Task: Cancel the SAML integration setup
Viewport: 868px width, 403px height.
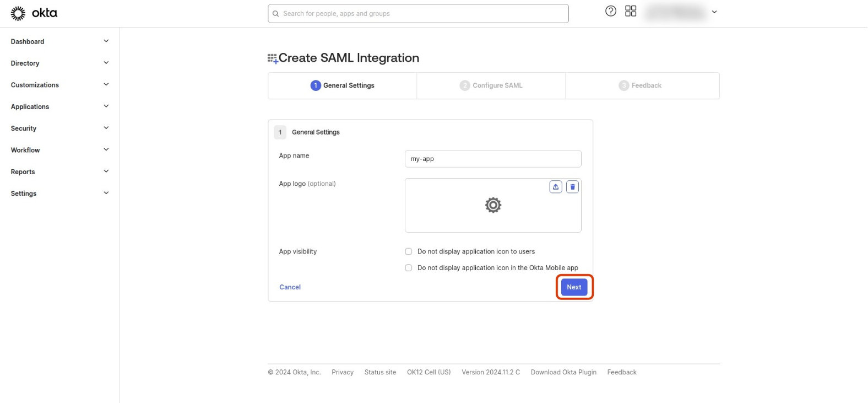Action: pyautogui.click(x=290, y=287)
